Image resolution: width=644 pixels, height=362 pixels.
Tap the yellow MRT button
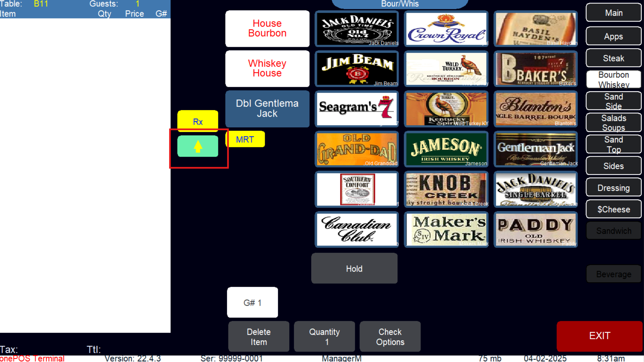245,139
